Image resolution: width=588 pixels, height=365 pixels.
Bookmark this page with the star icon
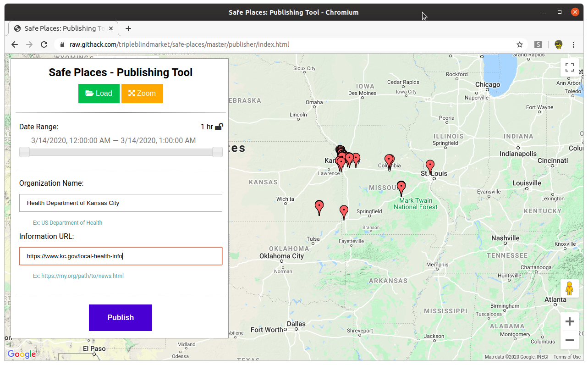click(x=520, y=44)
